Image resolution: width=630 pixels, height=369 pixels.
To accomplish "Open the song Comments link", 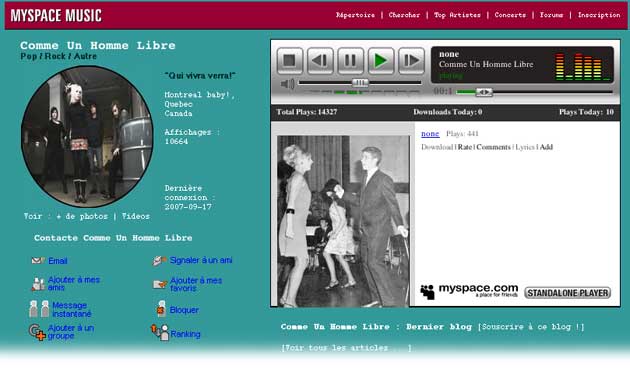I will [493, 147].
